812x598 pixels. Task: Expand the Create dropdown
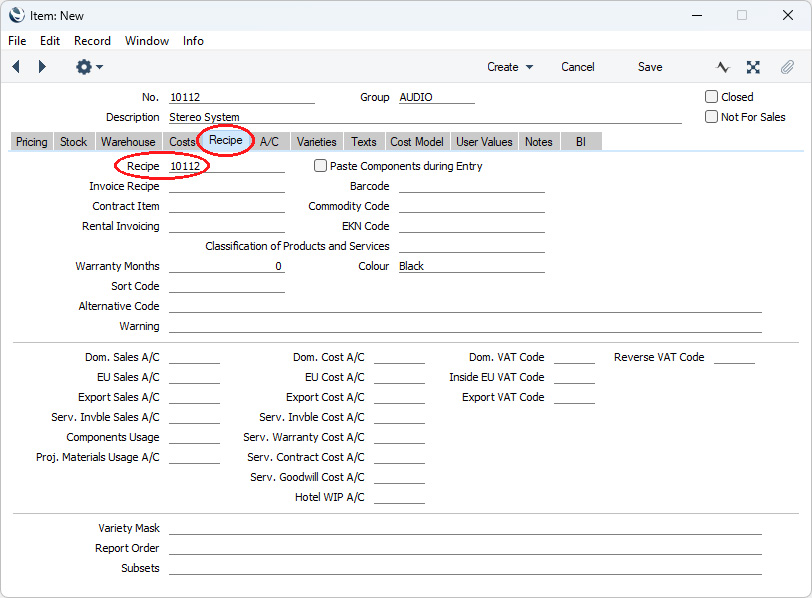[510, 67]
